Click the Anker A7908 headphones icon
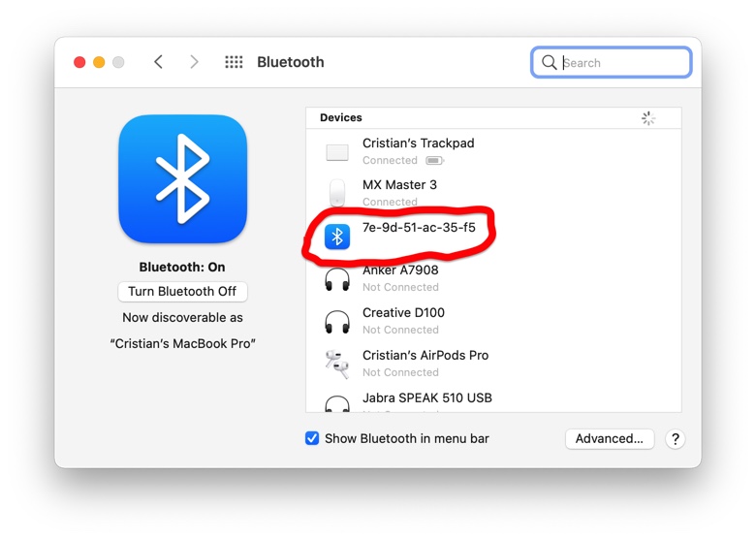 tap(337, 279)
